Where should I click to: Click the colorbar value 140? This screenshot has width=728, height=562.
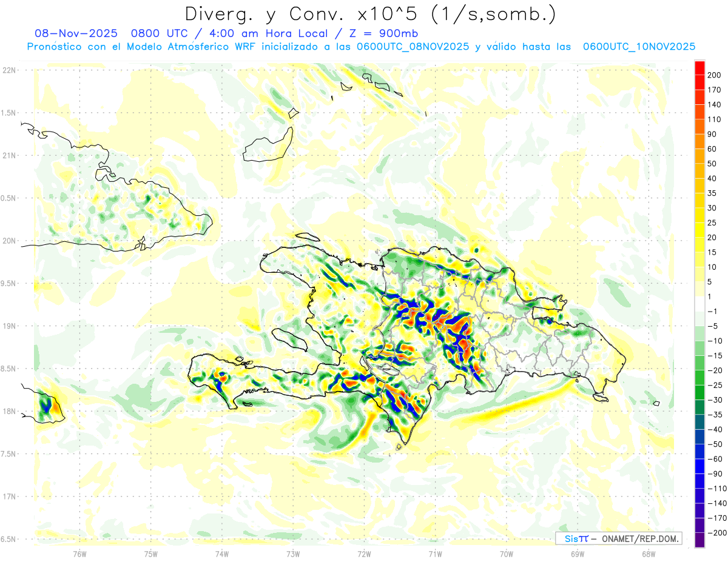pyautogui.click(x=715, y=104)
